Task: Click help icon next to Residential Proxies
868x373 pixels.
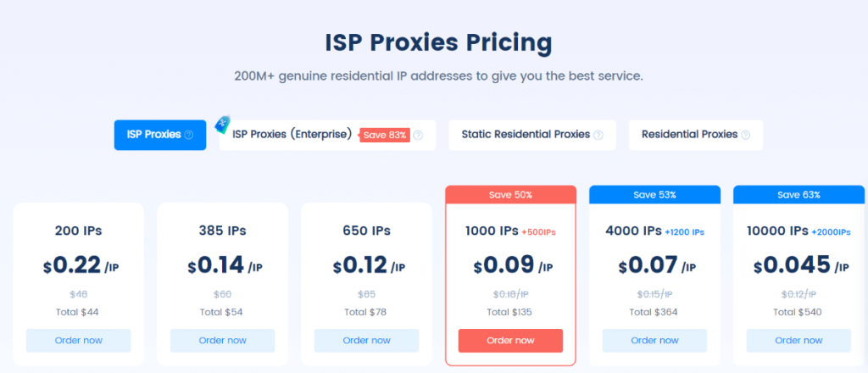Action: tap(745, 135)
